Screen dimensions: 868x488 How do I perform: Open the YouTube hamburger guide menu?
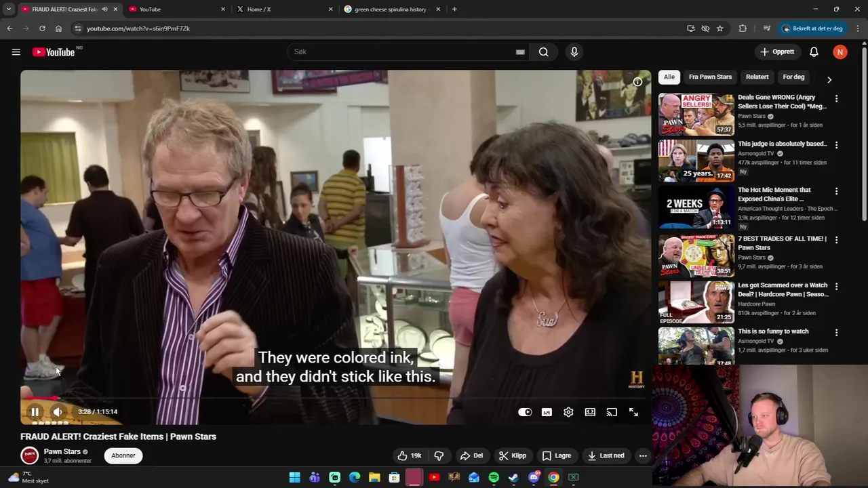[x=16, y=52]
